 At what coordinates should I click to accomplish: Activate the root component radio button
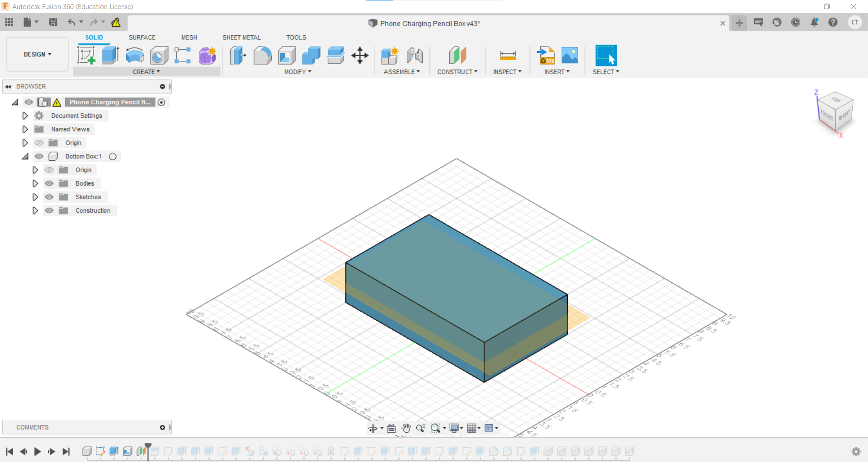click(x=161, y=102)
